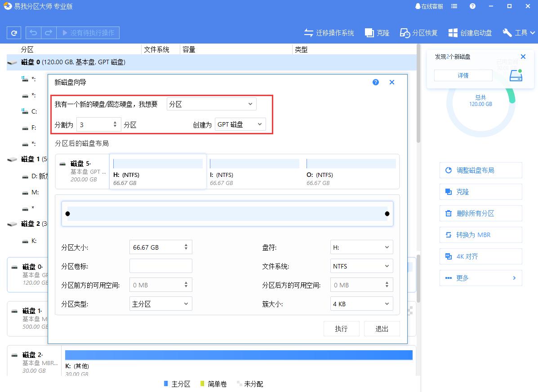
Task: Open the 文件系统 NTFS dropdown
Action: (361, 266)
